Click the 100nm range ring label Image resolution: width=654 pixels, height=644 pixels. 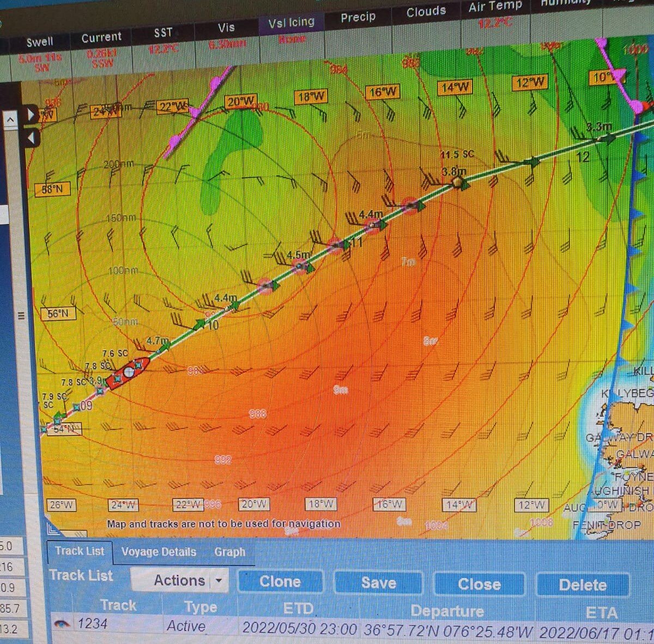pyautogui.click(x=123, y=271)
